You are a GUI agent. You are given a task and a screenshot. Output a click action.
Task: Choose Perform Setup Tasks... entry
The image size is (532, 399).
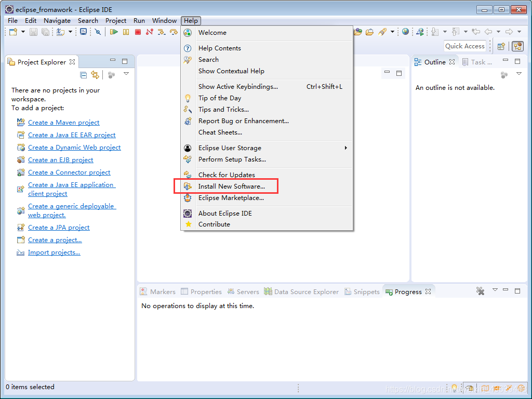[267, 159]
